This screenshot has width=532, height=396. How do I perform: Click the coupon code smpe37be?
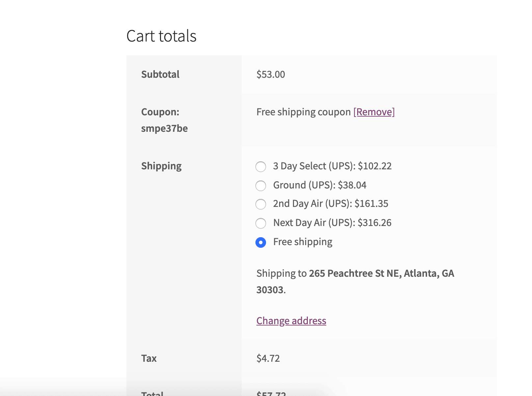164,128
